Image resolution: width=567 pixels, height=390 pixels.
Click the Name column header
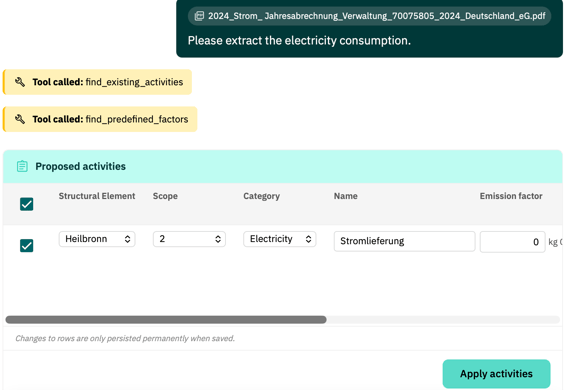pyautogui.click(x=345, y=196)
